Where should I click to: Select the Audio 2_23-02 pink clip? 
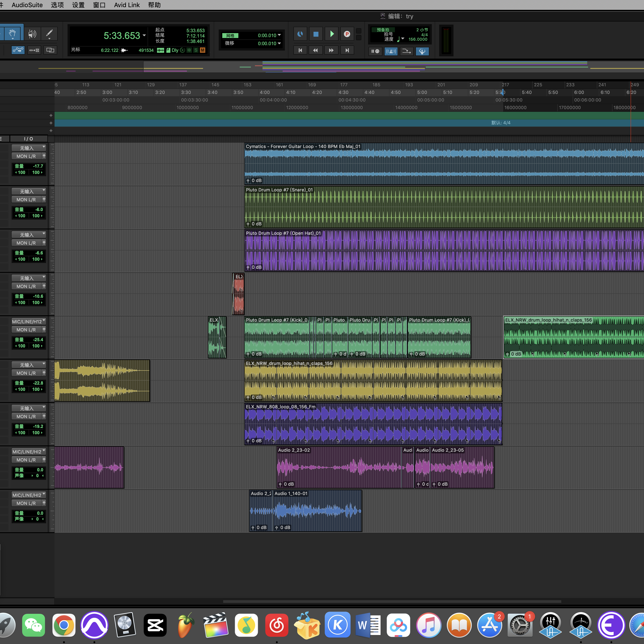339,467
